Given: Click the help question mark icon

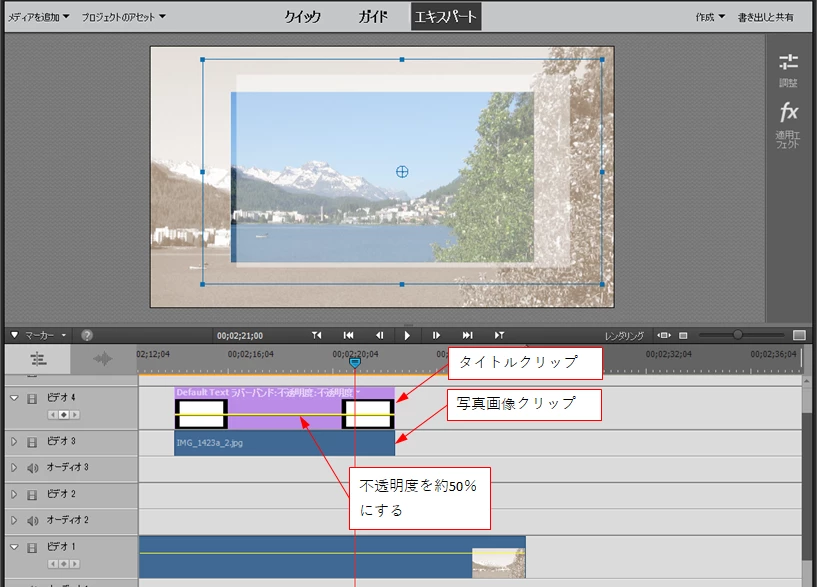Looking at the screenshot, I should [x=87, y=335].
